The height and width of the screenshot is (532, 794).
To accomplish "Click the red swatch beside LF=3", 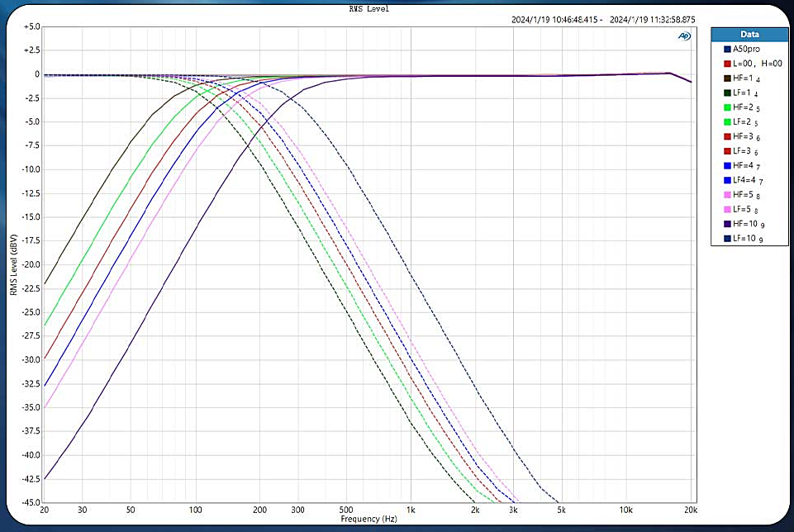I will pyautogui.click(x=727, y=151).
